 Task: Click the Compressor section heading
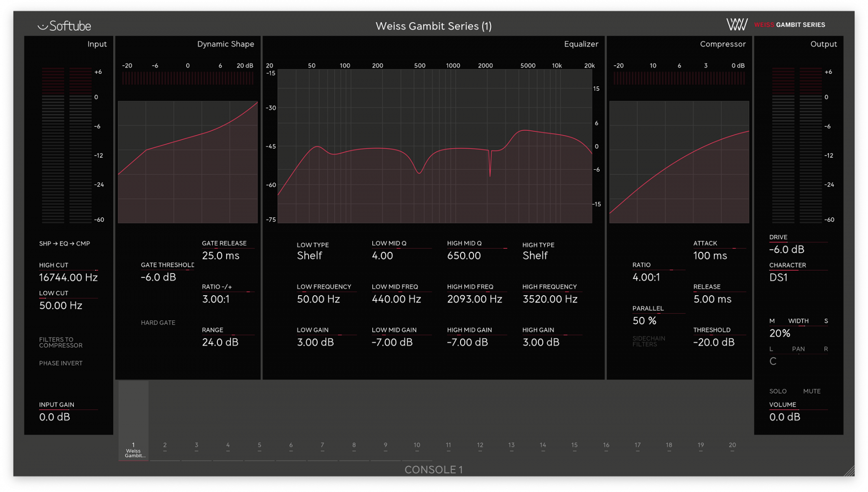tap(722, 44)
